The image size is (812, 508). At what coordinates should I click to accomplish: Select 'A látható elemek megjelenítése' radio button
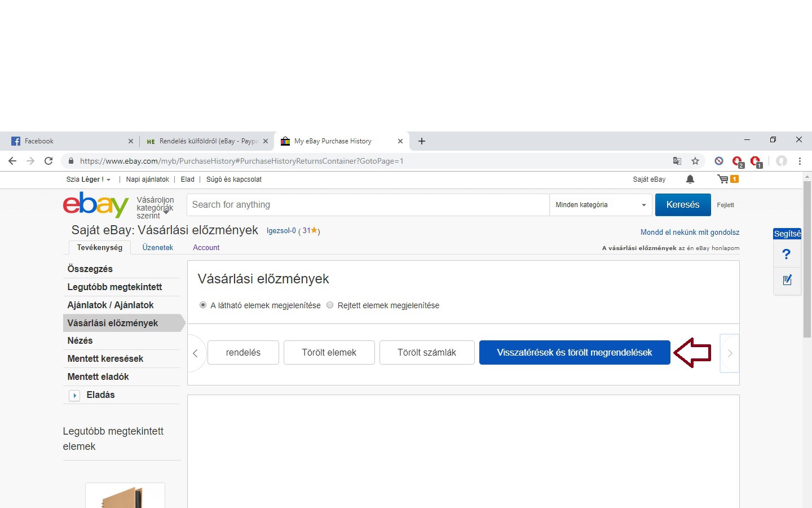(x=203, y=305)
